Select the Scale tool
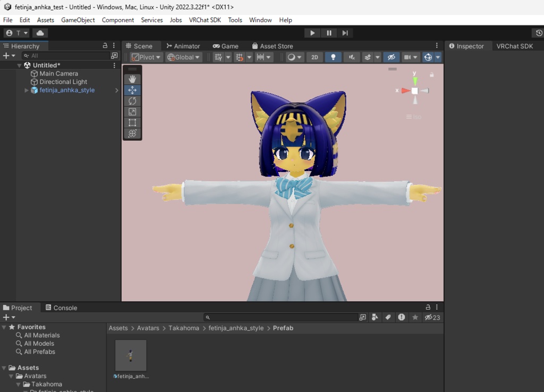Screen dimensions: 544x392 (132, 112)
